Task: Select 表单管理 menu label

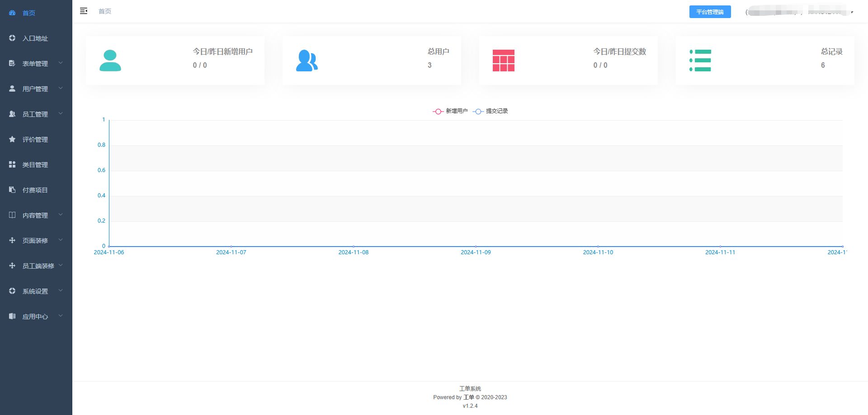Action: 35,64
